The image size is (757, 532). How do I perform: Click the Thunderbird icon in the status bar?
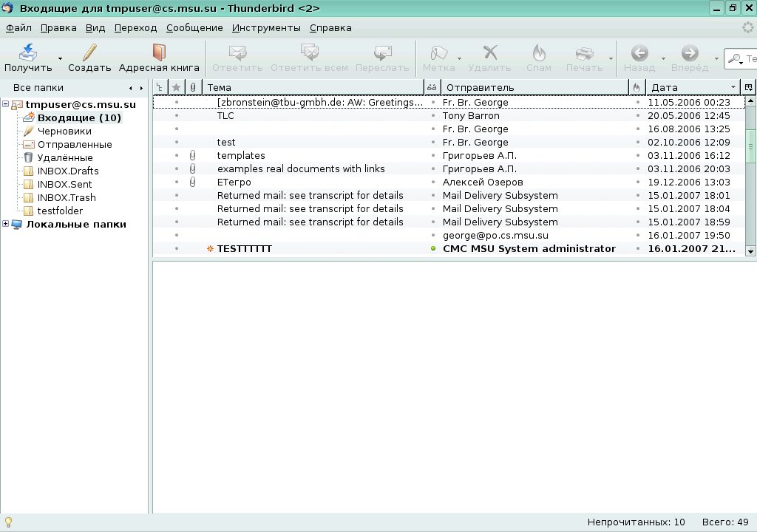point(9,521)
